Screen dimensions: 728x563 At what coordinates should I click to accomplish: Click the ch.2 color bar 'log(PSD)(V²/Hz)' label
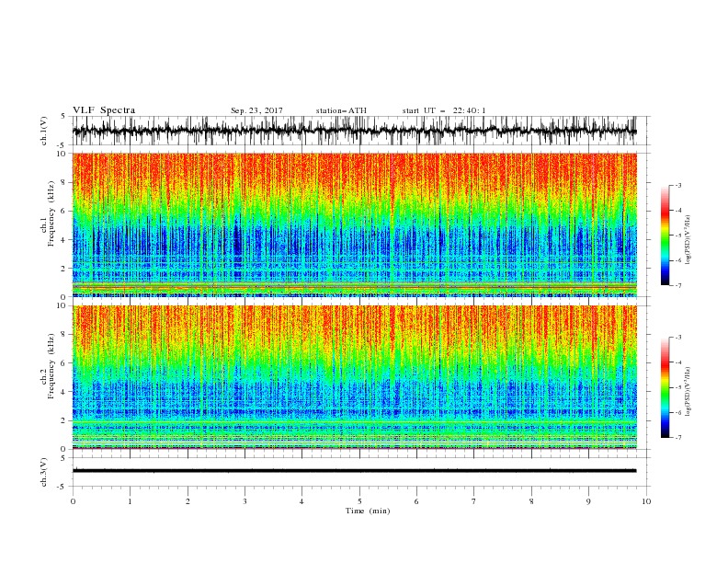click(x=688, y=391)
